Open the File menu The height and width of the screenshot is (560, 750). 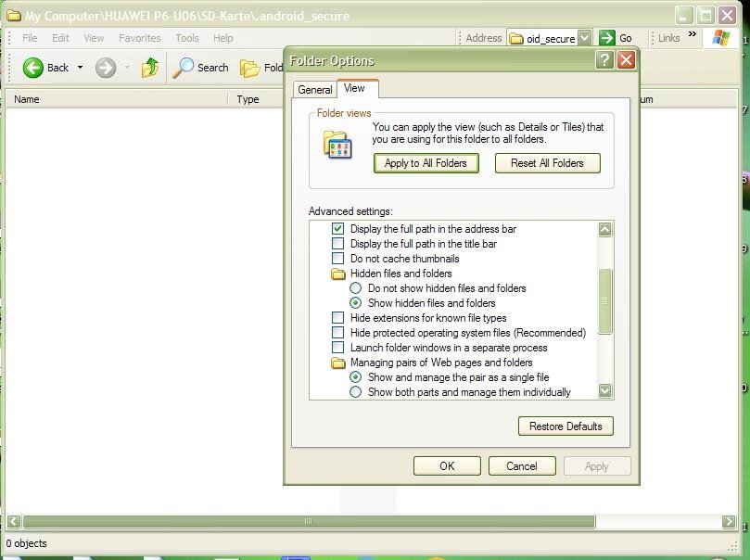[x=30, y=38]
